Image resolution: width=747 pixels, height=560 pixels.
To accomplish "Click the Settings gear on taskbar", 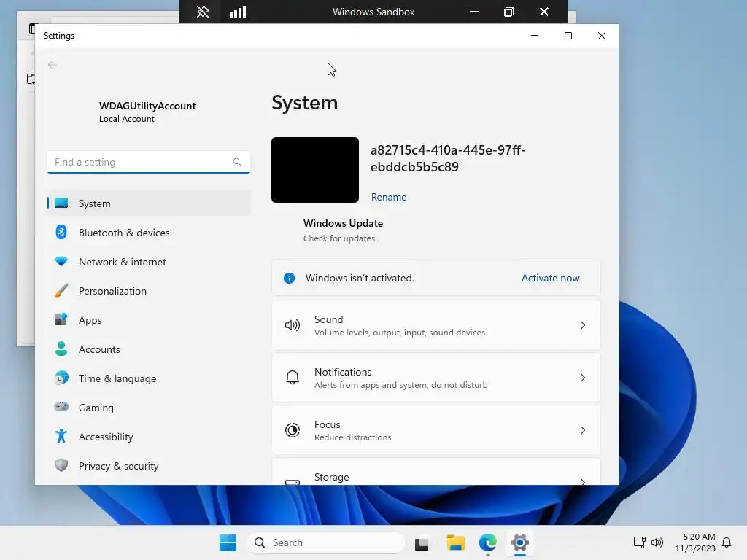I will (x=519, y=542).
